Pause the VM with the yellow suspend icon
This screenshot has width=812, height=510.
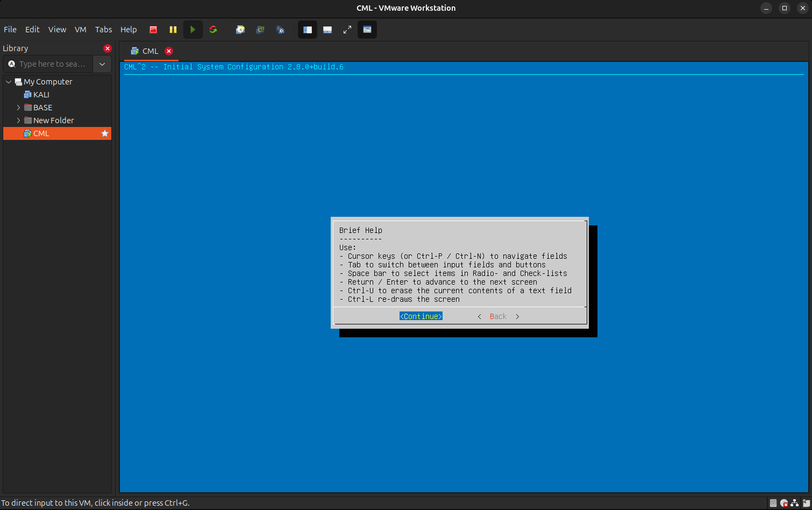point(173,30)
